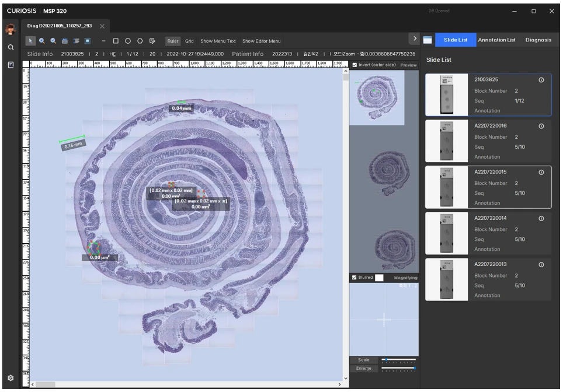Uncheck the Blurred checkbox
The image size is (563, 392).
(x=355, y=277)
